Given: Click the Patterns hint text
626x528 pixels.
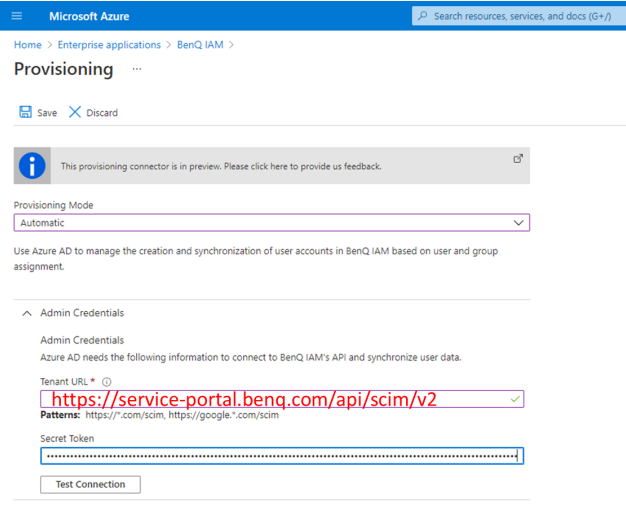Looking at the screenshot, I should point(160,415).
